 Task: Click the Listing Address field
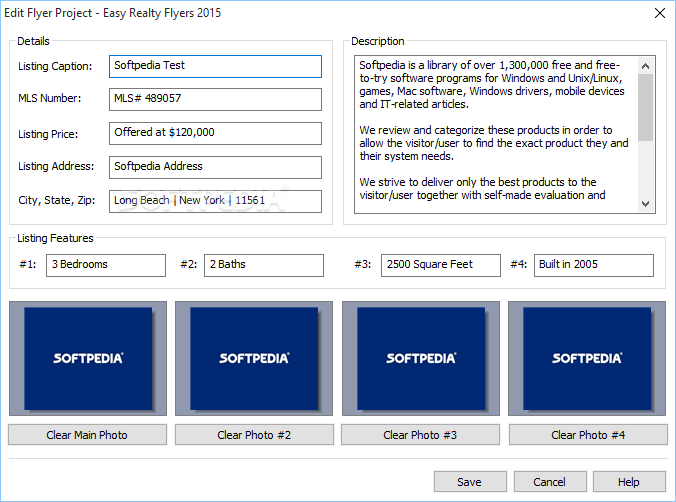(215, 167)
